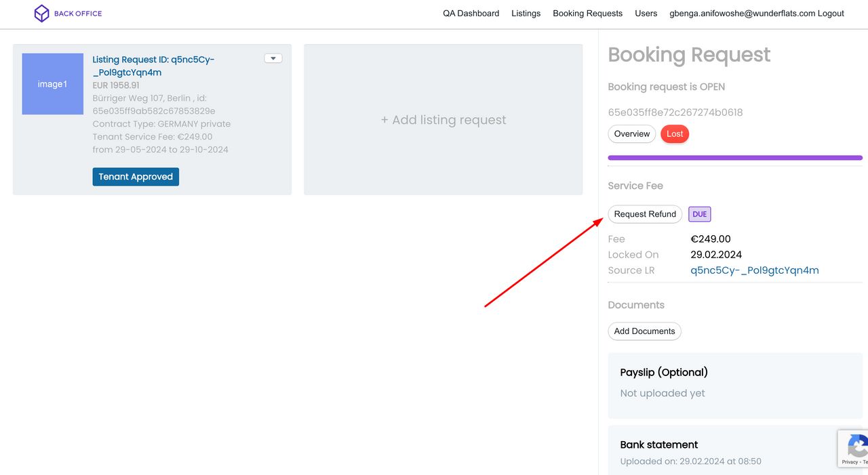The width and height of the screenshot is (868, 475).
Task: Follow the Source LR link q5nc5Cy-_PoI9gtcYqn4m
Action: click(754, 270)
